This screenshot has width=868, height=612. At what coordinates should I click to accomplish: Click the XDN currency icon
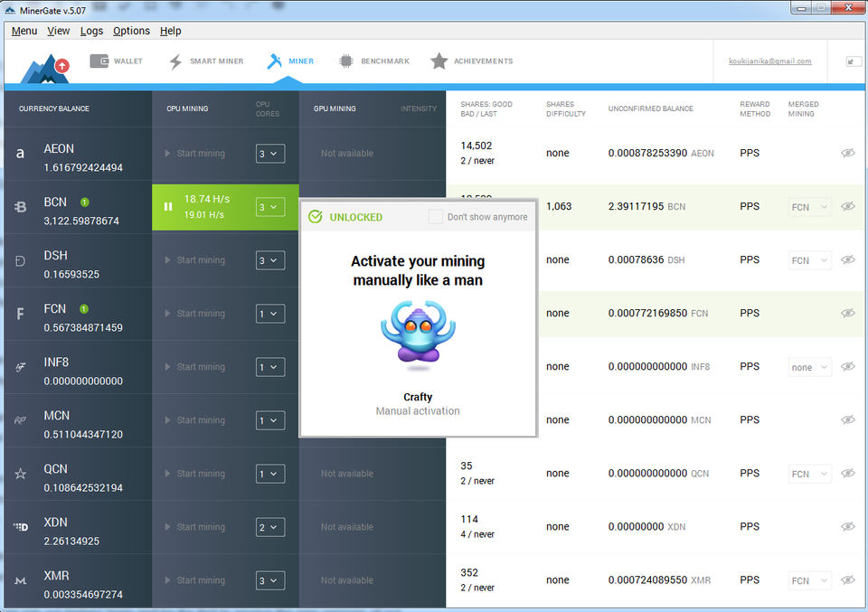(20, 527)
